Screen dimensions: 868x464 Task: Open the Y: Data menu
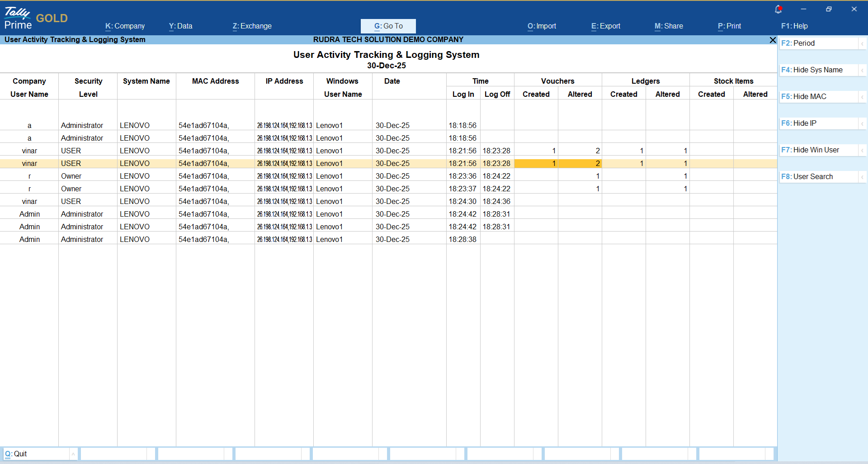pos(180,26)
